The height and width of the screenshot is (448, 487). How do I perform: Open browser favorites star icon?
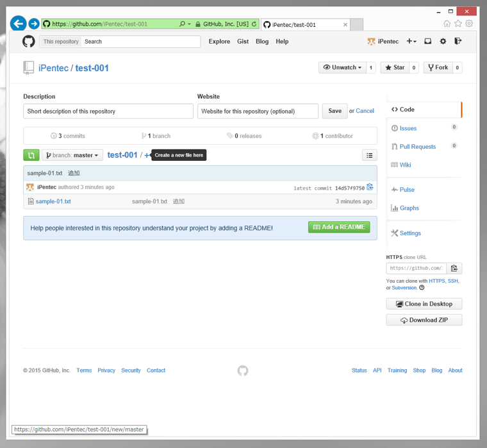pos(458,24)
